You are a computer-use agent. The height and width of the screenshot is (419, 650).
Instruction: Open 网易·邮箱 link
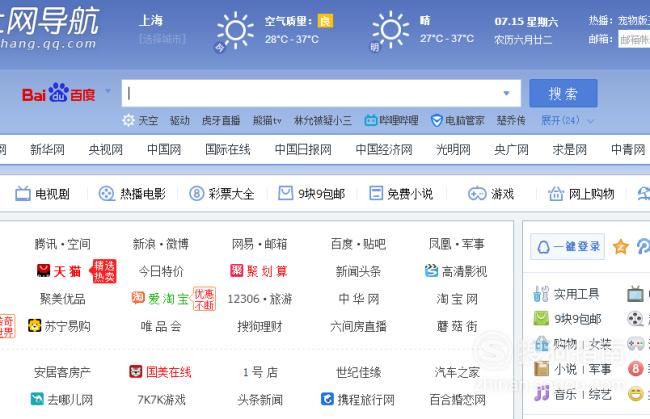pos(260,244)
